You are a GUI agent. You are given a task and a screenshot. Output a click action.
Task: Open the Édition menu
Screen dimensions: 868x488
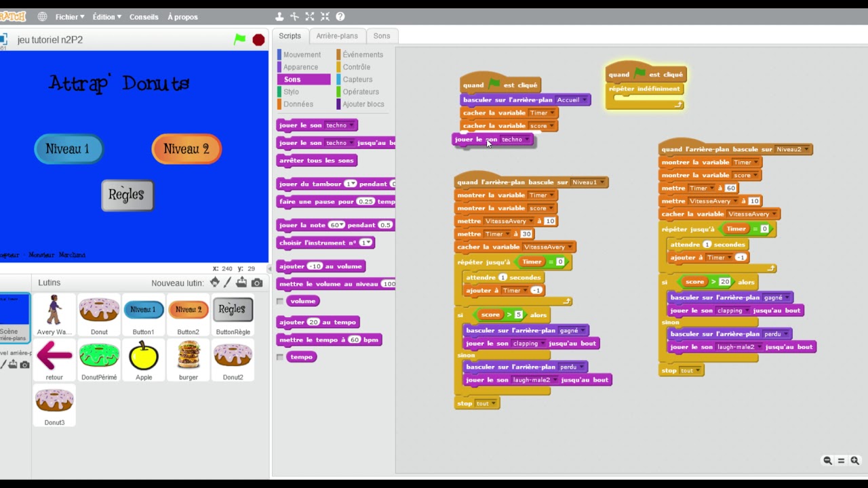[107, 17]
